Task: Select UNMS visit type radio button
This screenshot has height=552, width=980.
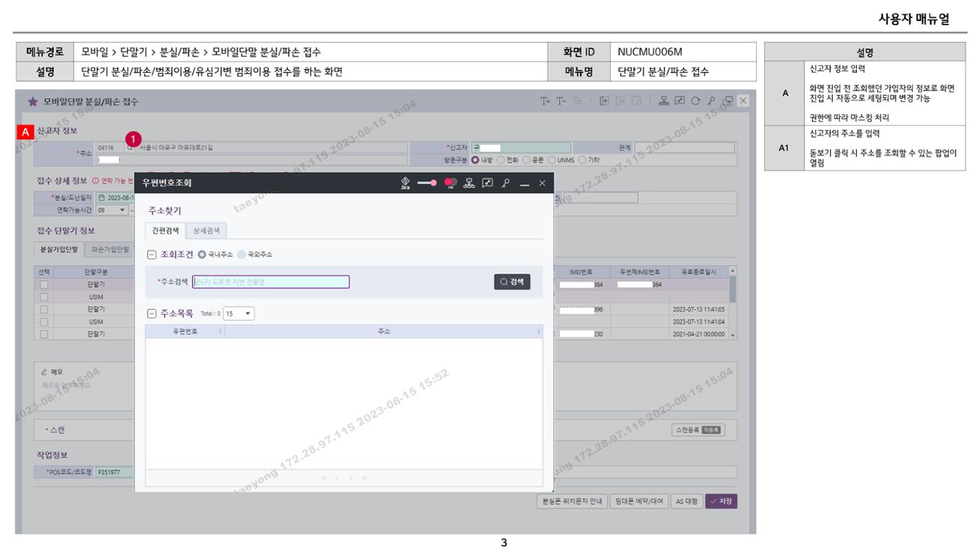Action: pyautogui.click(x=552, y=160)
